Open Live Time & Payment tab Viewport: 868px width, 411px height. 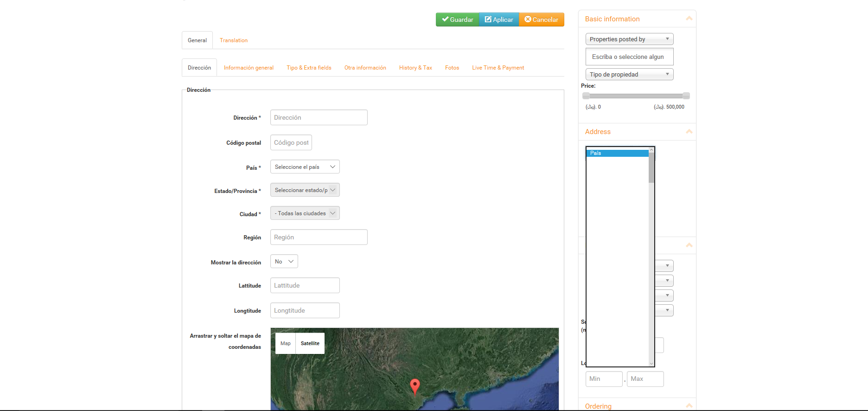point(498,68)
